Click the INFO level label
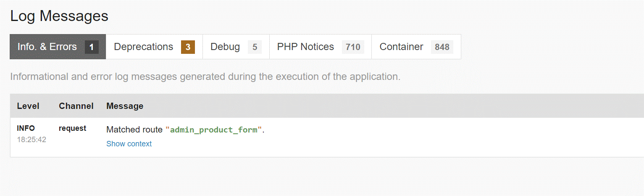644x196 pixels. coord(26,128)
